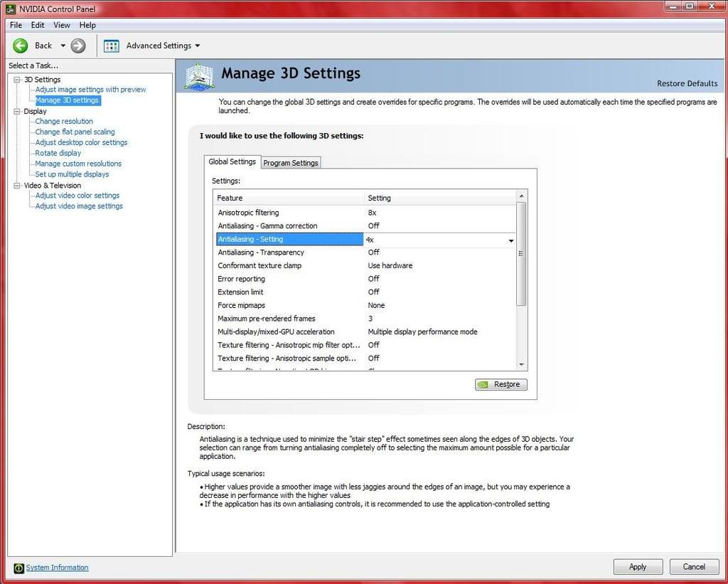Collapse the 3D Settings tree node
728x584 pixels.
(18, 80)
